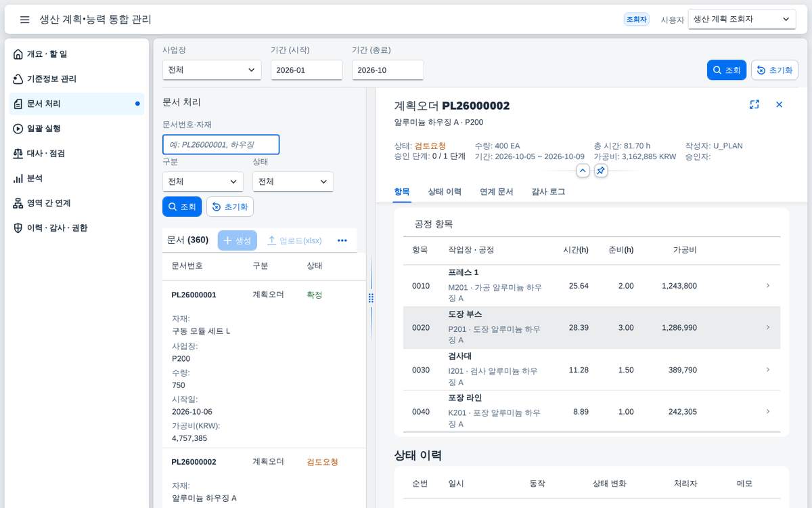Click 시간(h) column header
Viewport: 812px width, 508px height.
(x=576, y=250)
